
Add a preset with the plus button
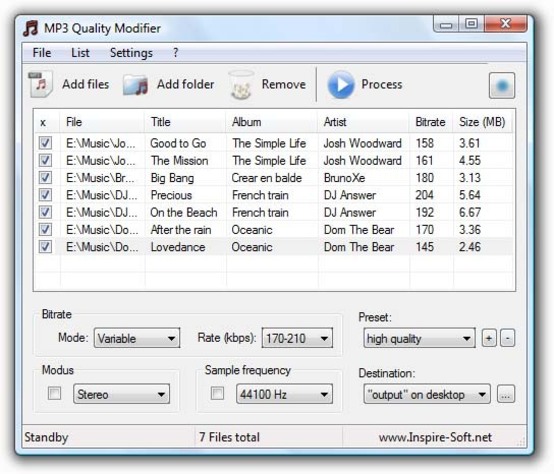click(x=489, y=338)
